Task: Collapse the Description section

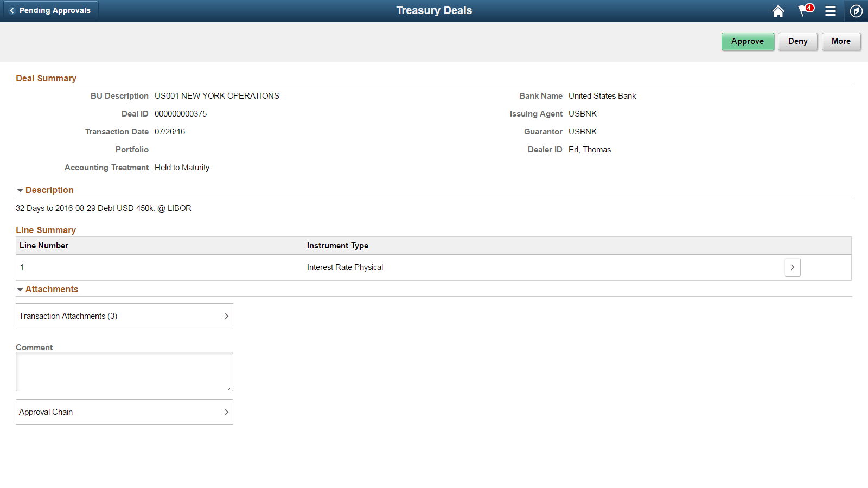Action: [x=20, y=190]
